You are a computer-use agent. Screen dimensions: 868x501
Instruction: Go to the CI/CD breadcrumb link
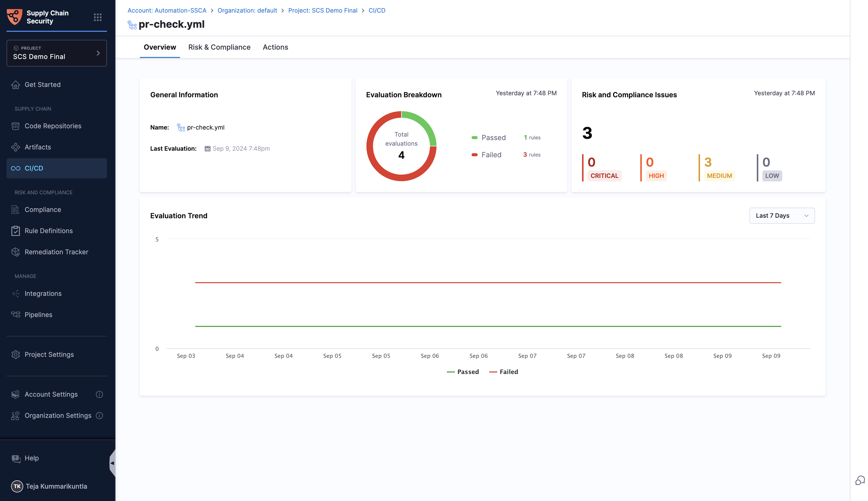377,10
